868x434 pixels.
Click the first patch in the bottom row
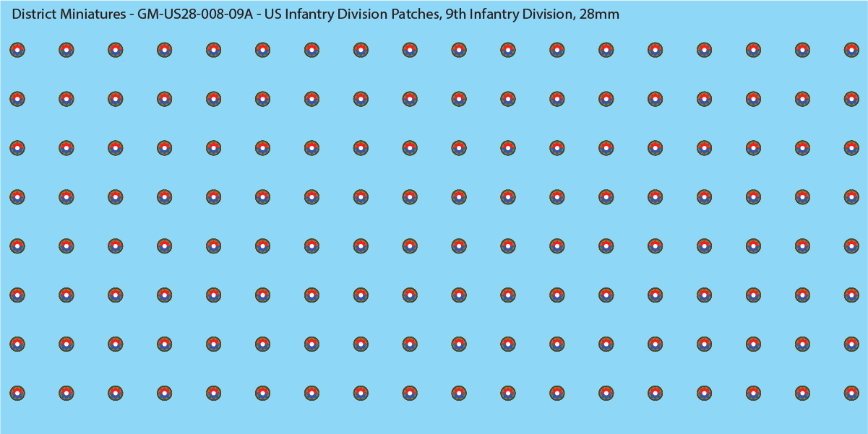(x=17, y=393)
